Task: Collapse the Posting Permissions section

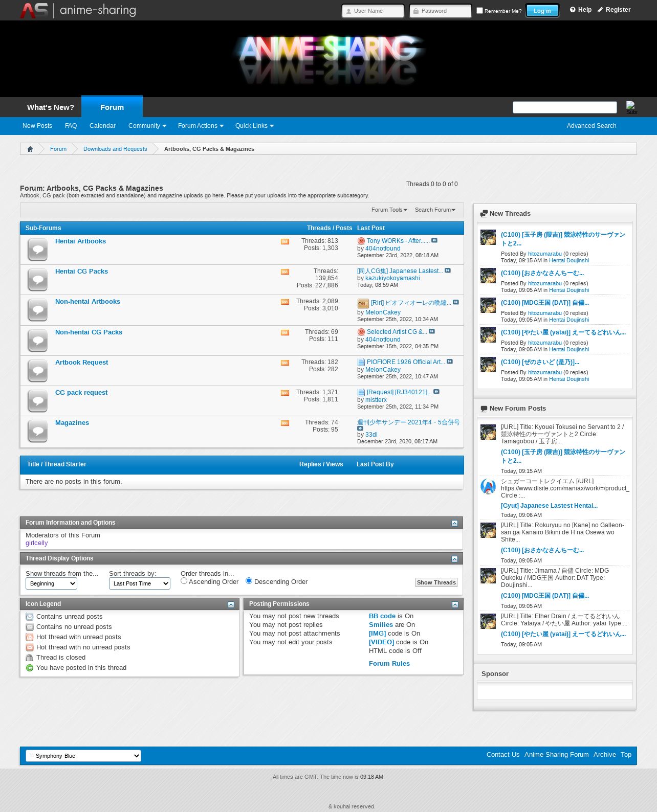Action: (455, 604)
